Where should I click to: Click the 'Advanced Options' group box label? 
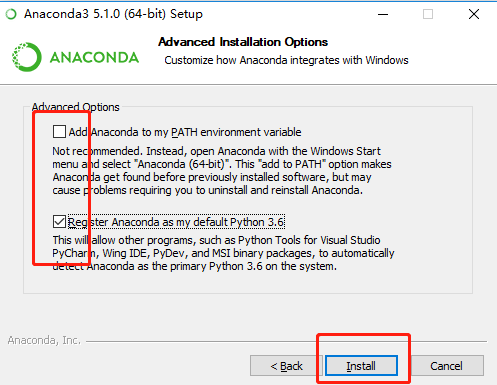76,107
